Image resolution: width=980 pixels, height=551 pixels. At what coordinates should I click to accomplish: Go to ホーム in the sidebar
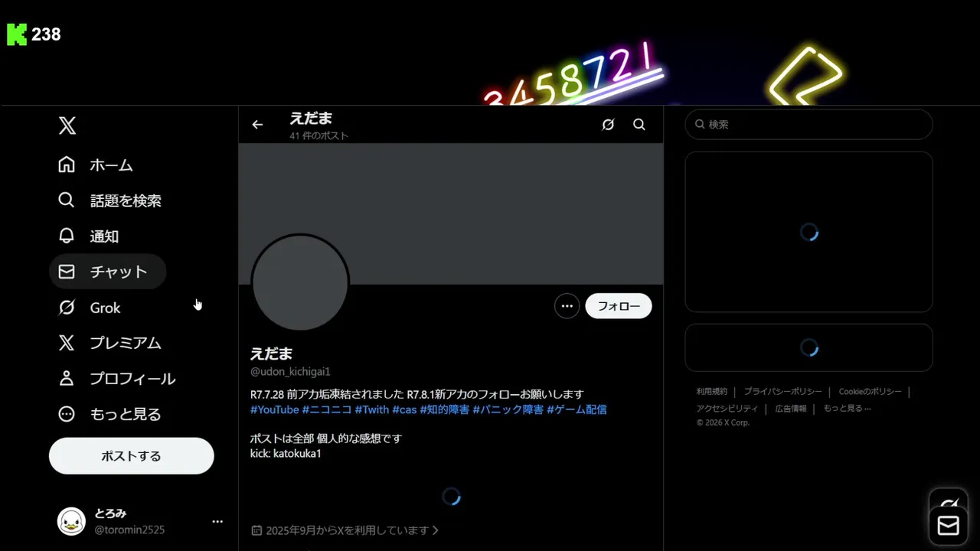[x=96, y=165]
